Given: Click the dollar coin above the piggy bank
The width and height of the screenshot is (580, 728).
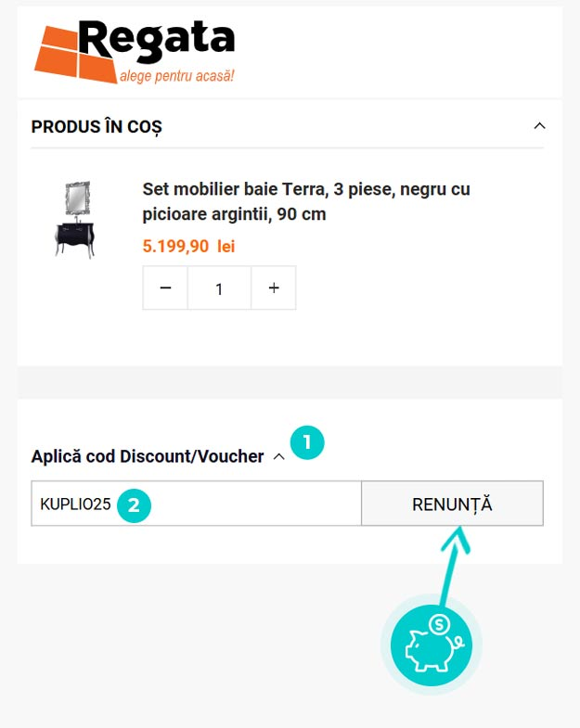Looking at the screenshot, I should pos(440,624).
